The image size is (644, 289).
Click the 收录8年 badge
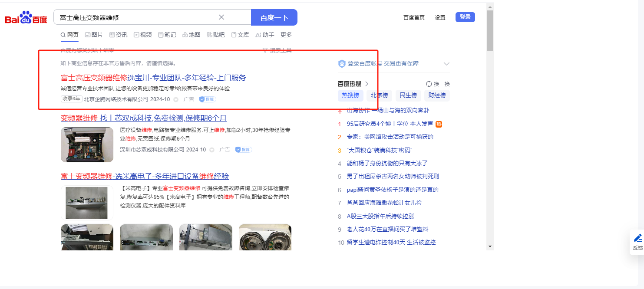point(72,99)
